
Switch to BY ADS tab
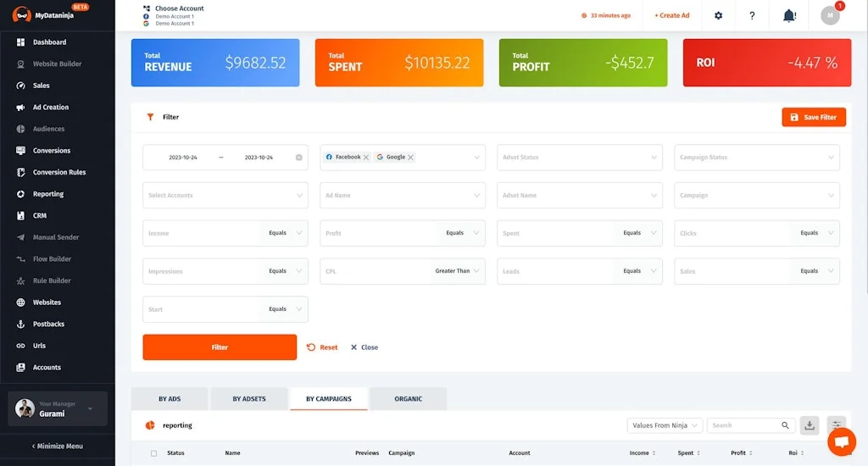coord(170,398)
